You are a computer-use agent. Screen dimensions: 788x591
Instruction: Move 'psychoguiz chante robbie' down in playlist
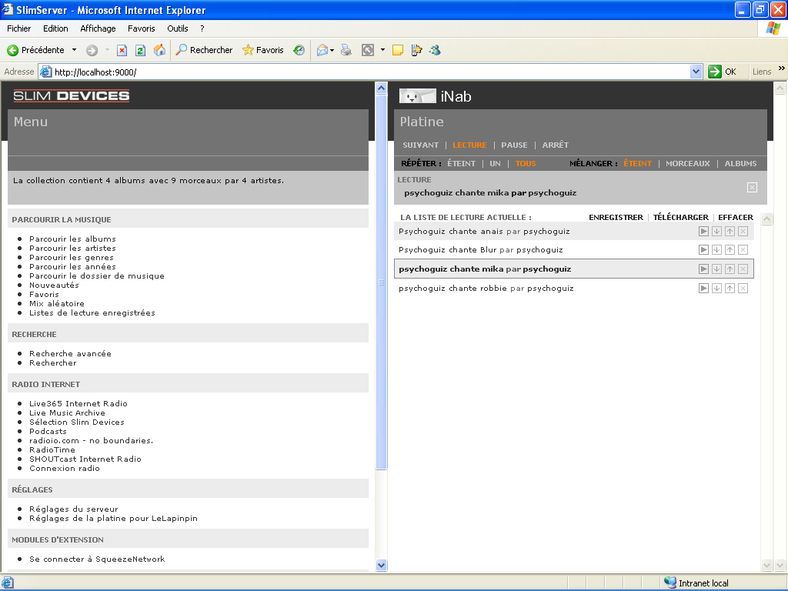[717, 288]
